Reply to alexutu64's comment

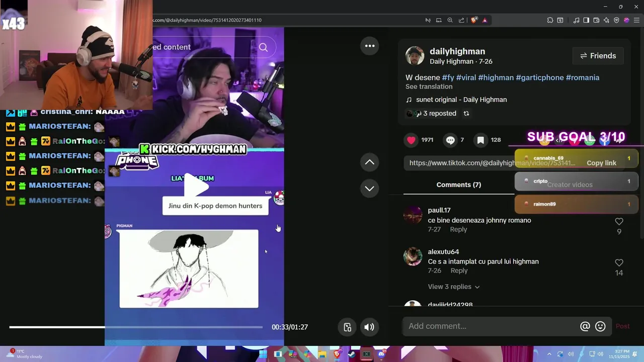coord(459,270)
